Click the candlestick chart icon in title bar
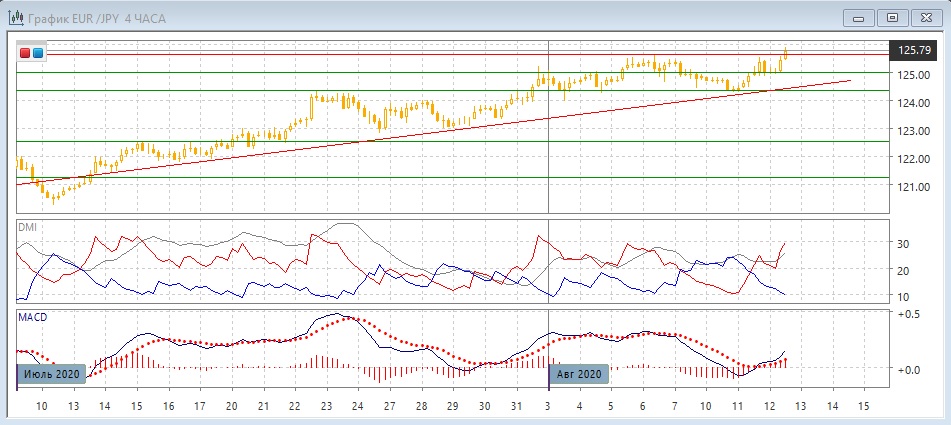 (x=17, y=16)
